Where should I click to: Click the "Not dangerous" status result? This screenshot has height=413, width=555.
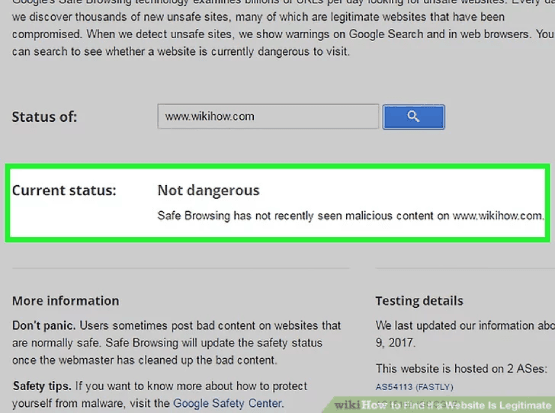click(208, 190)
